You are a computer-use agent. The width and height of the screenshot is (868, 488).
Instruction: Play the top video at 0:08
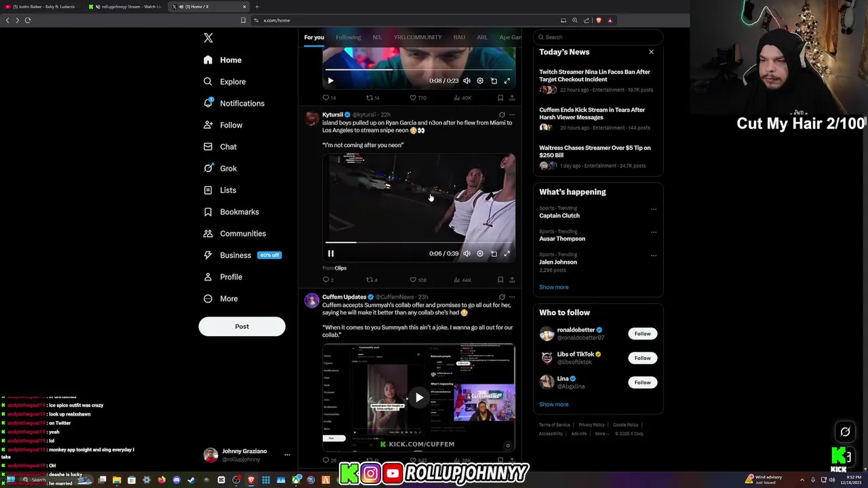tap(331, 81)
